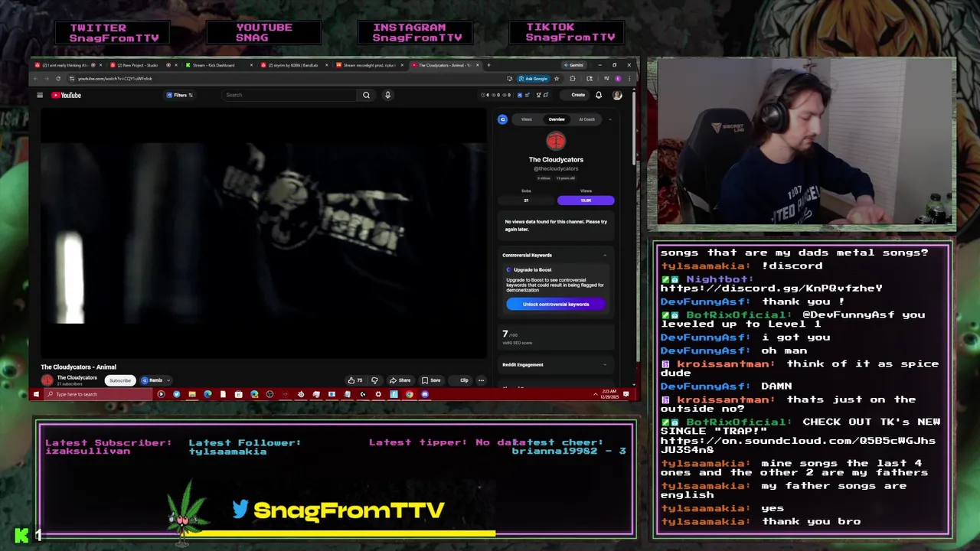
Task: Click Unlock controversial keywords button
Action: [x=556, y=304]
